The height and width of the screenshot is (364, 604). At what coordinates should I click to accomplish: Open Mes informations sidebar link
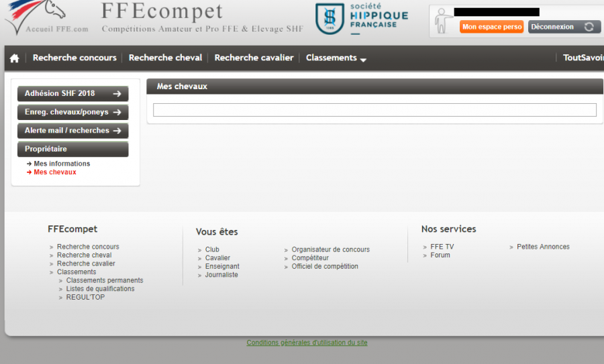(62, 164)
